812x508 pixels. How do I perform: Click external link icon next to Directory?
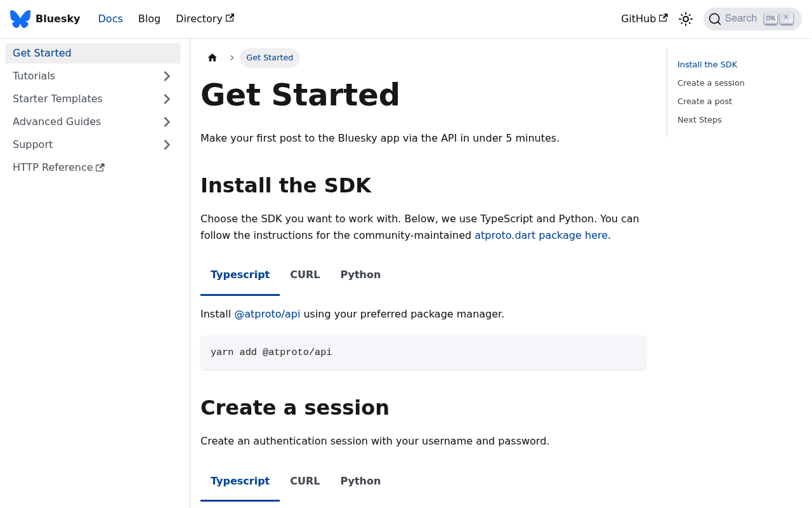point(230,18)
